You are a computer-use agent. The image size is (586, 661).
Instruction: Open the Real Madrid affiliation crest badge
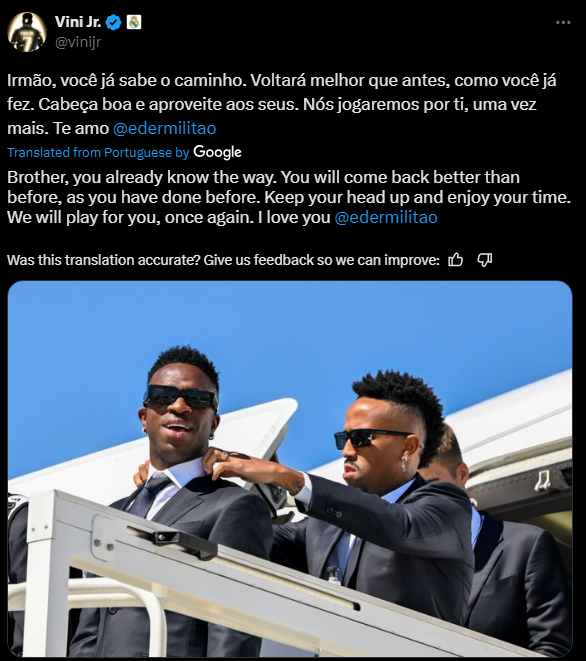pos(134,22)
